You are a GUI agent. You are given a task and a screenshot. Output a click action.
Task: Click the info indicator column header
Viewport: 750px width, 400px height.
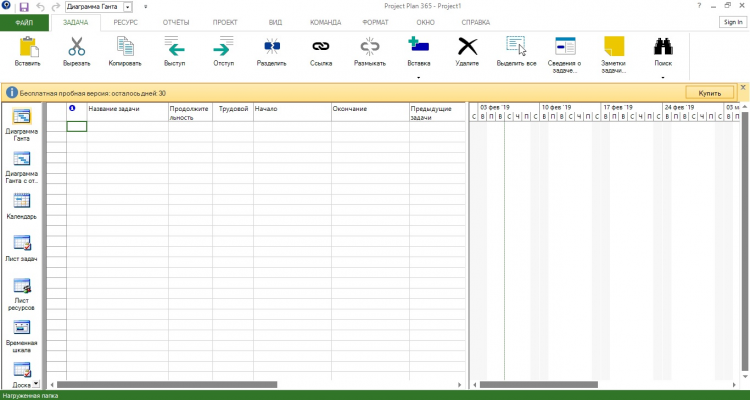coord(77,112)
